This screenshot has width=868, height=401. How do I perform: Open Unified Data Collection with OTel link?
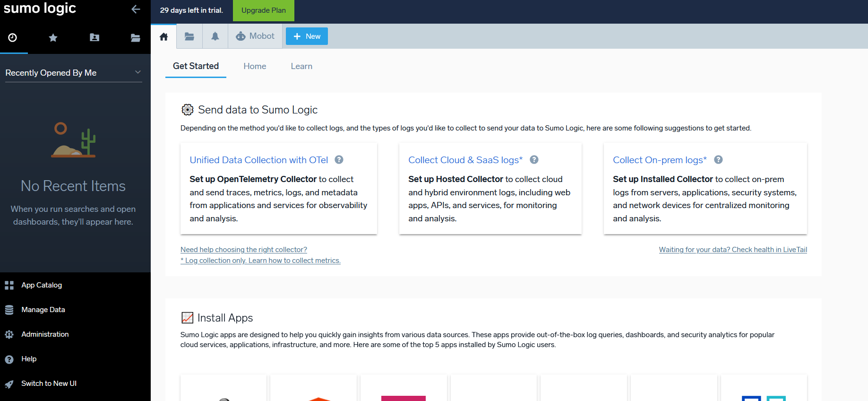click(x=258, y=160)
